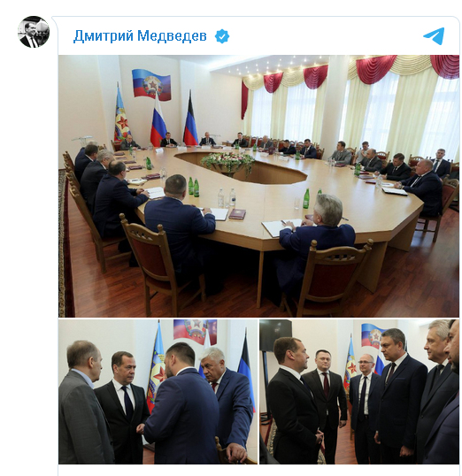Click the red folder on the conference table
462x476 pixels.
tap(237, 213)
